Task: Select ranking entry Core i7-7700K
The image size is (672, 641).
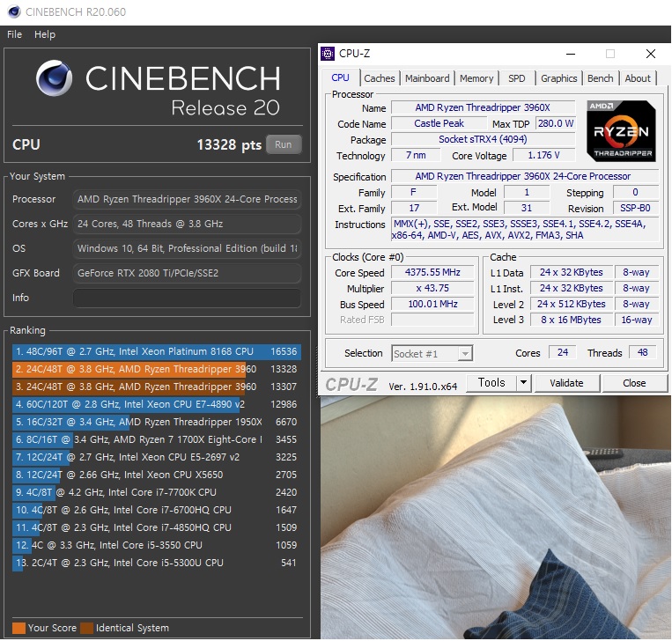Action: pos(157,492)
